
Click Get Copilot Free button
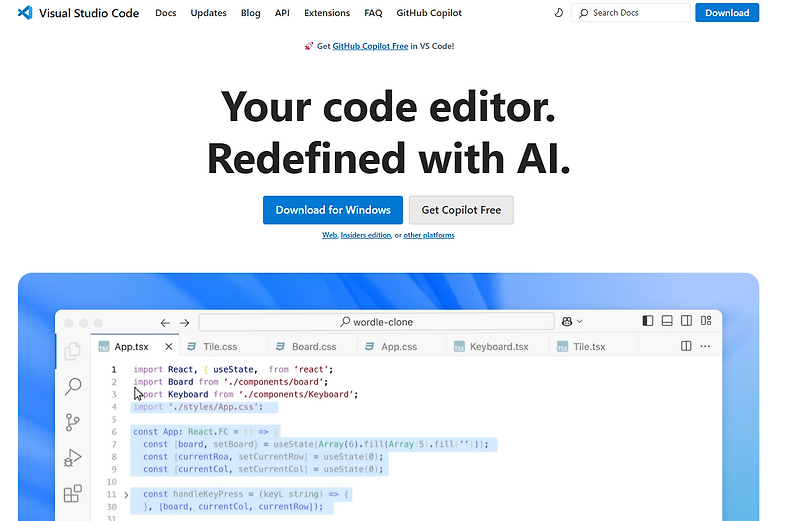461,210
